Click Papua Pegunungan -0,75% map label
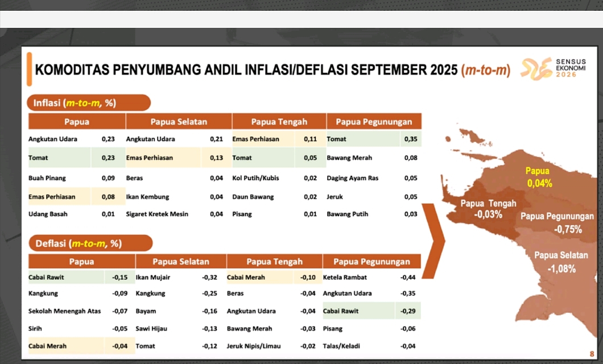Screen dimensions: 603x364 pos(557,222)
